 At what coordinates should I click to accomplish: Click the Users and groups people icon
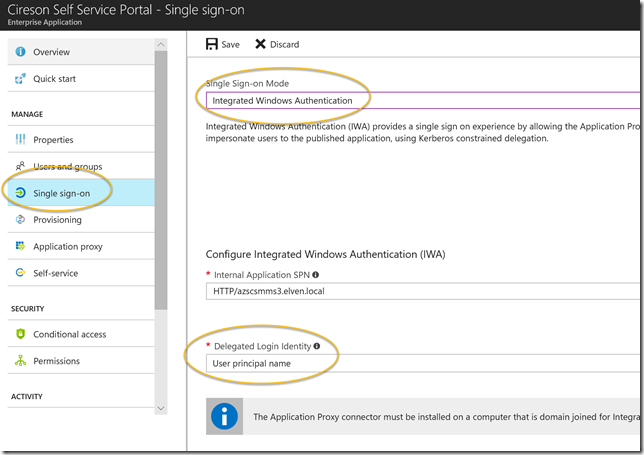(20, 166)
